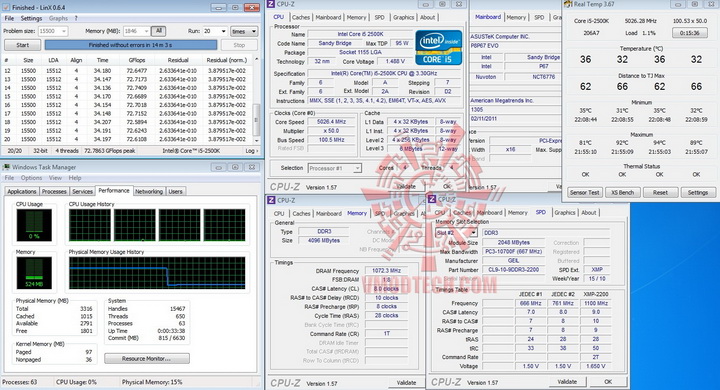The height and width of the screenshot is (390, 720).
Task: Open the LinX Memory (MiB) dropdown
Action: point(136,31)
